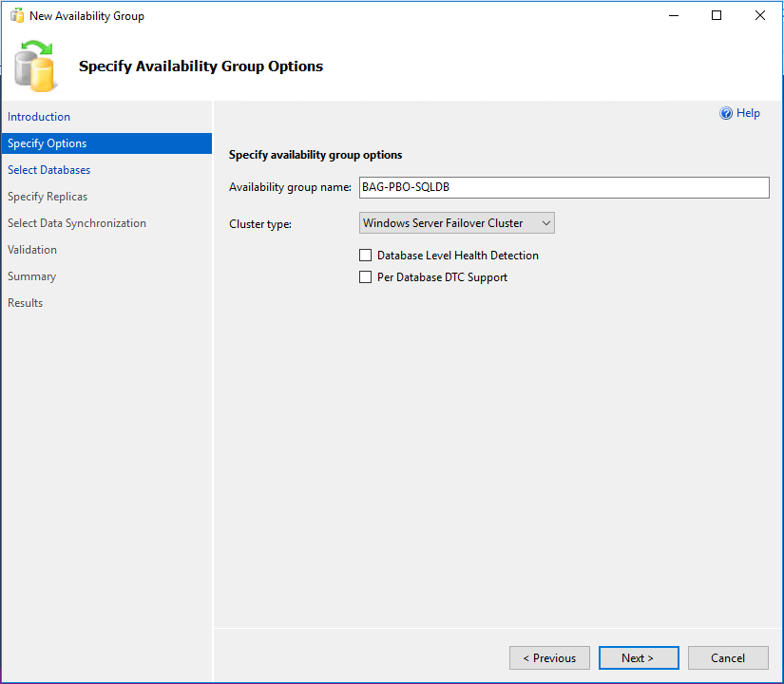Click the Availability group name text field

(x=564, y=187)
